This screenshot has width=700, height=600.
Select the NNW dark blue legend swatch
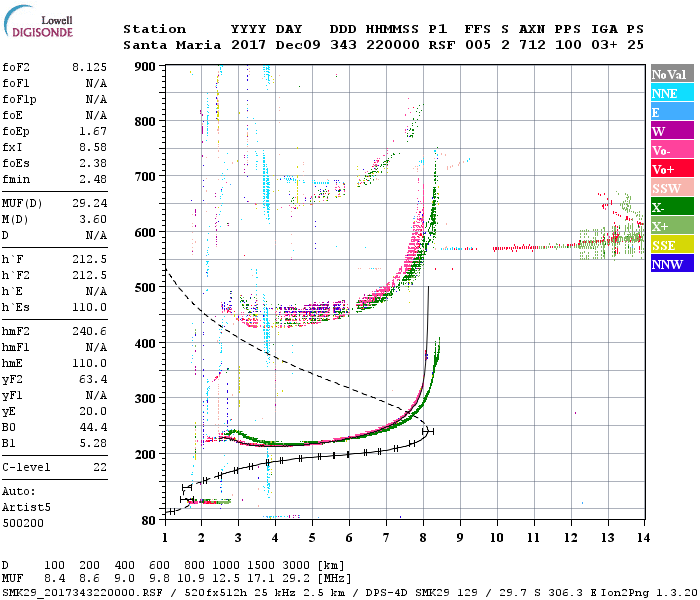pos(672,263)
